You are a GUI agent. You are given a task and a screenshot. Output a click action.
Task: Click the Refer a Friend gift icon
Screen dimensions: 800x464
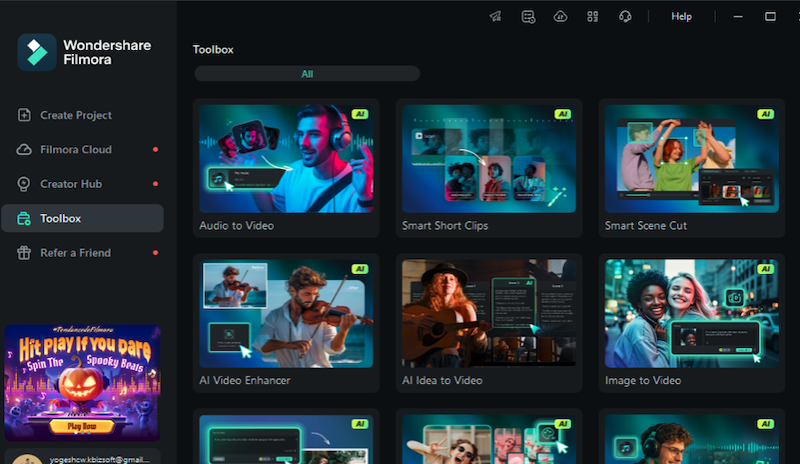pyautogui.click(x=24, y=253)
